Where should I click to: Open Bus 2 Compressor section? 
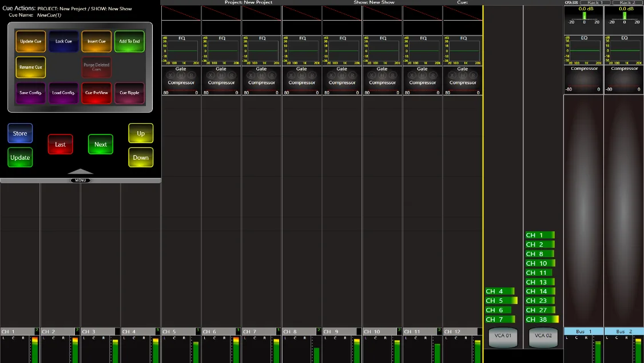click(624, 80)
